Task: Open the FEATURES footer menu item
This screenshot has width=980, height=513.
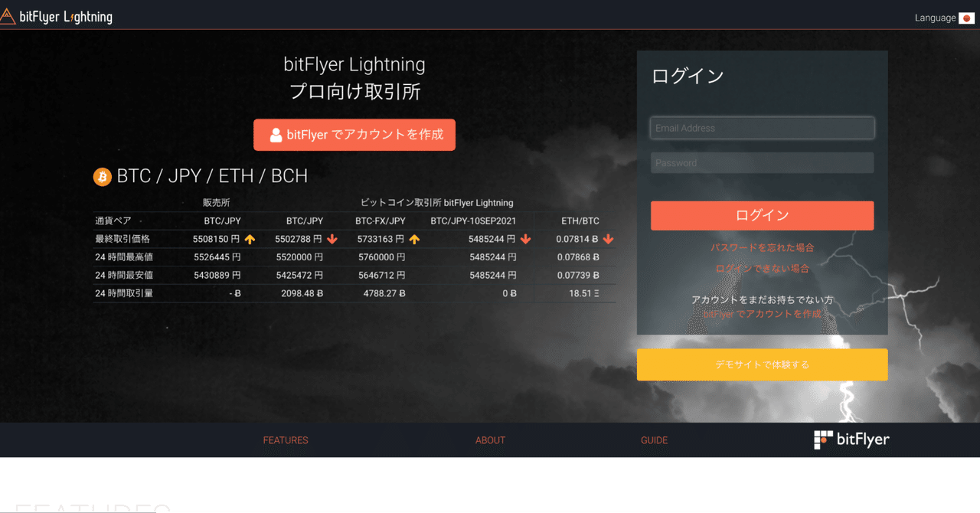Action: tap(285, 439)
